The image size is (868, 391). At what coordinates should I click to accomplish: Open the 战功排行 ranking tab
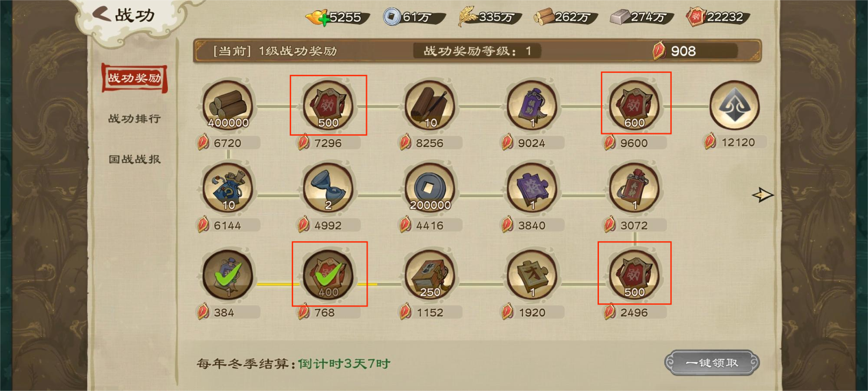click(135, 119)
